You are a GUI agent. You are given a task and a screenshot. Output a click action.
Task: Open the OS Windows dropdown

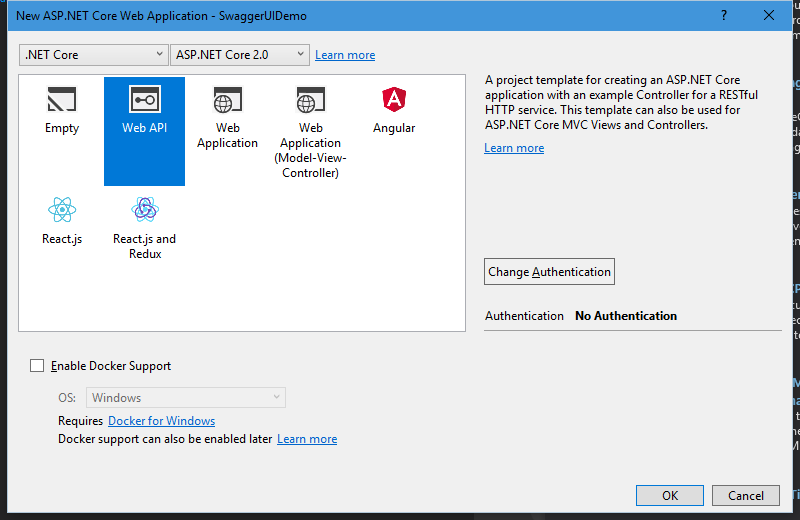click(186, 398)
